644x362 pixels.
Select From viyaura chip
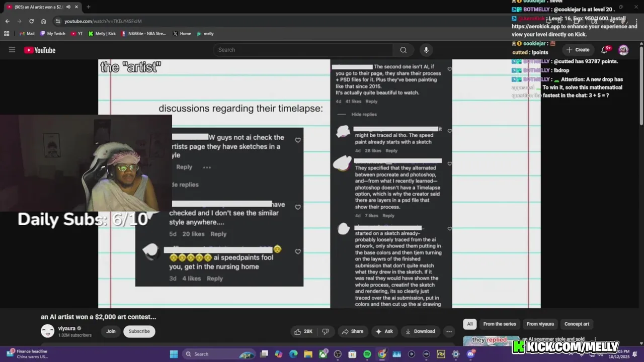[x=540, y=324]
